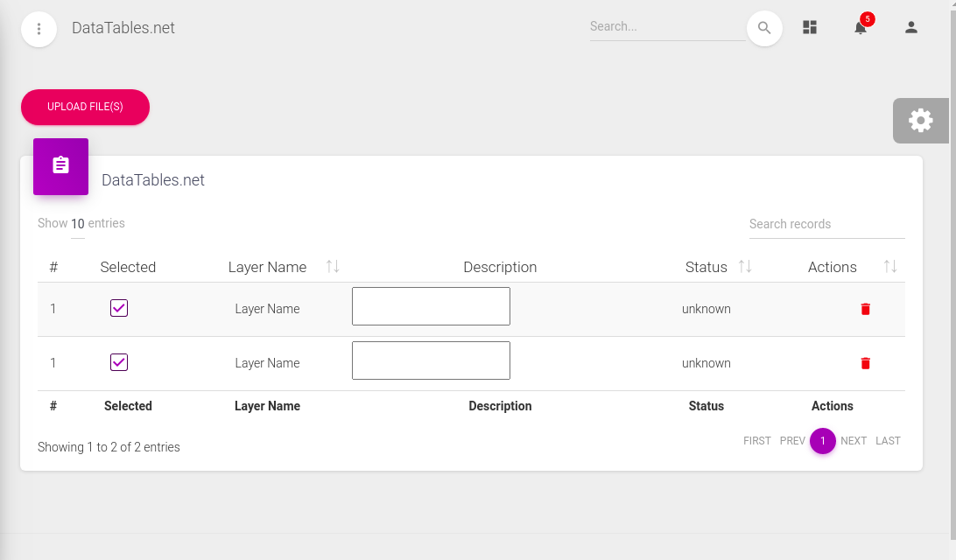This screenshot has width=956, height=560.
Task: Click the magnifier search button
Action: [764, 28]
